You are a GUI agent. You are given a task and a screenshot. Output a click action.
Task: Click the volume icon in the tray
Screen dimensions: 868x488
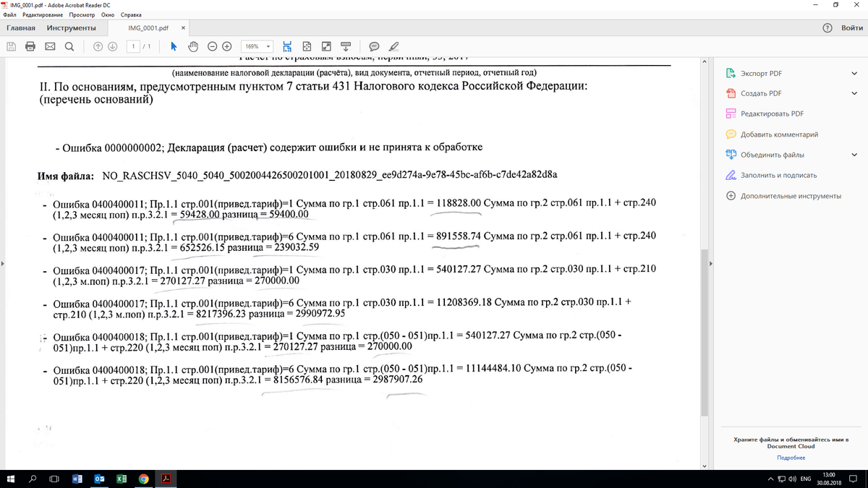click(791, 479)
